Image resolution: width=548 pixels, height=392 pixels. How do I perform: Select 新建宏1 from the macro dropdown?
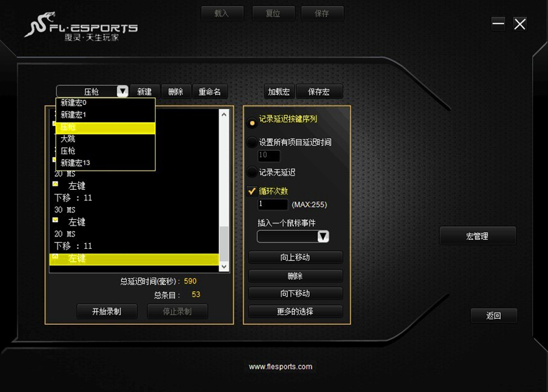tap(105, 114)
